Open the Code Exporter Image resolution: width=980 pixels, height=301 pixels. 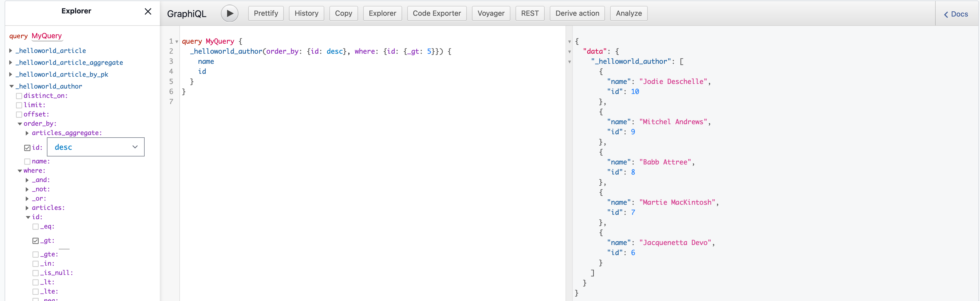[x=436, y=13]
